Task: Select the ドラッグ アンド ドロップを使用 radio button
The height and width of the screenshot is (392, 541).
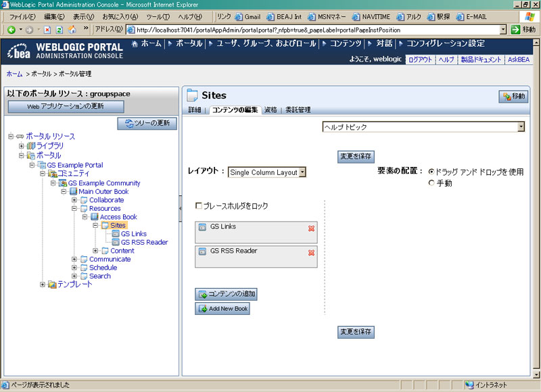Action: (431, 172)
